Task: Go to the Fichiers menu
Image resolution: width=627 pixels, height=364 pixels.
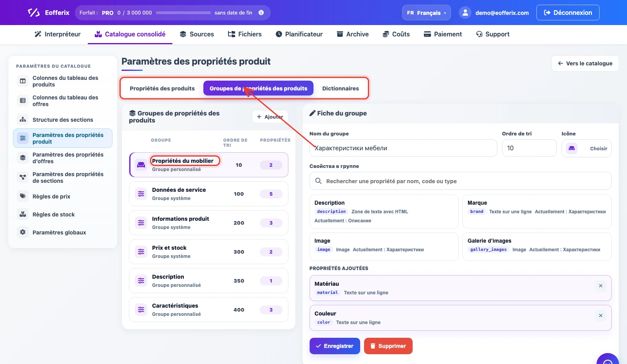Action: pos(245,34)
